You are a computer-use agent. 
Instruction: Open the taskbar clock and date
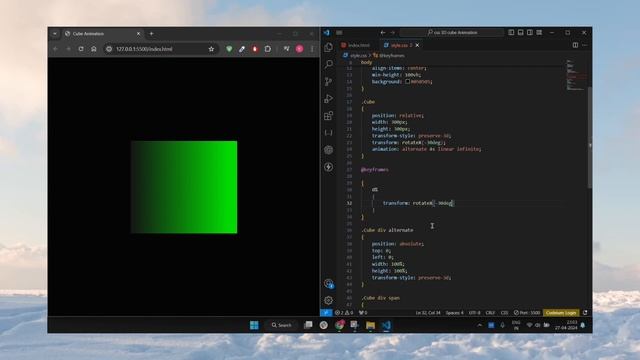[566, 325]
